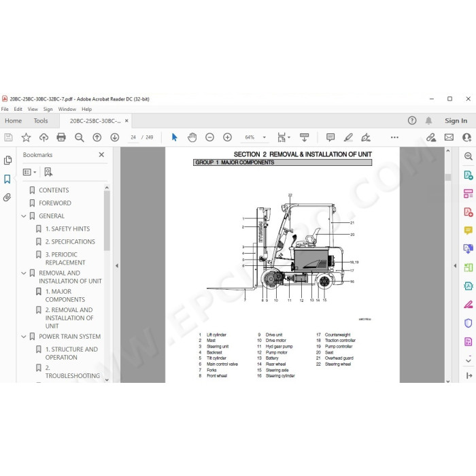Viewport: 476px width, 476px height.
Task: Collapse the GENERAL bookmark group
Action: [x=24, y=216]
